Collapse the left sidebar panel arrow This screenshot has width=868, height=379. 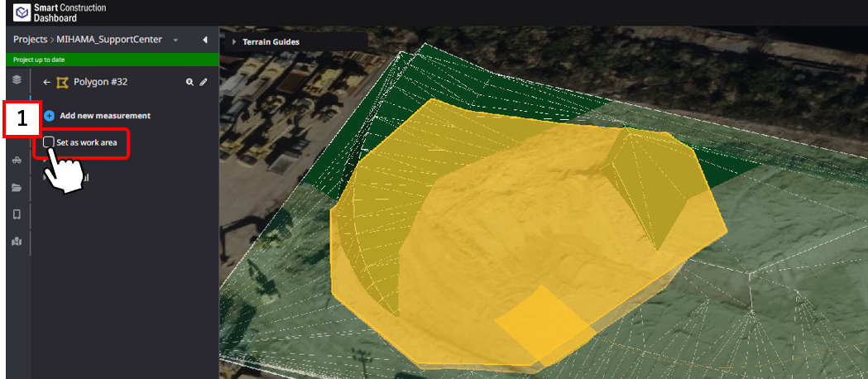(x=204, y=40)
